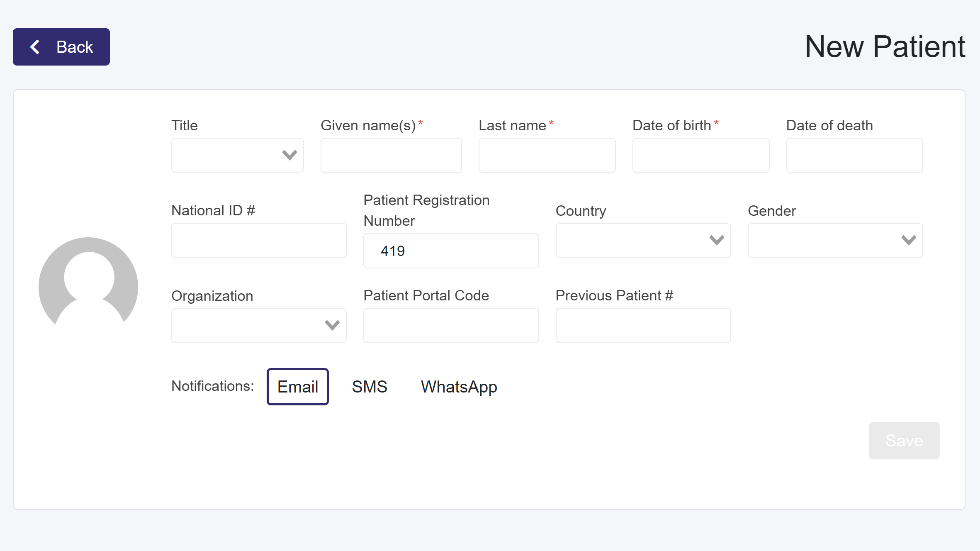Click the Patient Portal Code field

451,325
